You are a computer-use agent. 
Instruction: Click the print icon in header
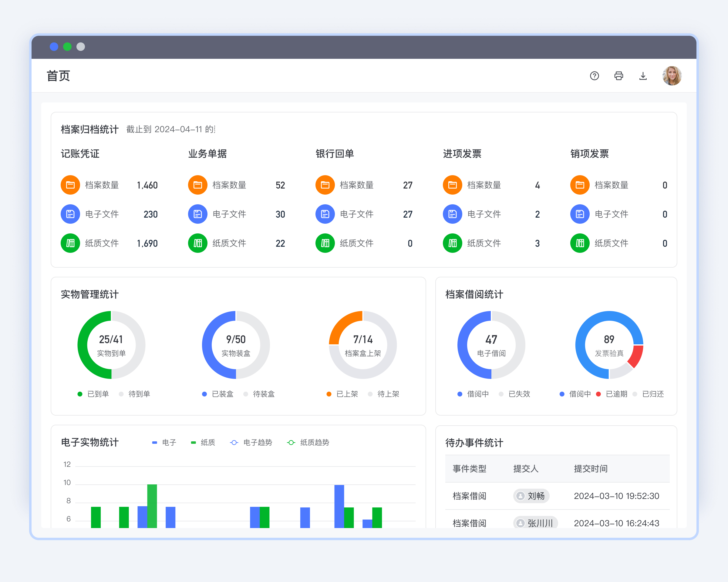tap(618, 76)
